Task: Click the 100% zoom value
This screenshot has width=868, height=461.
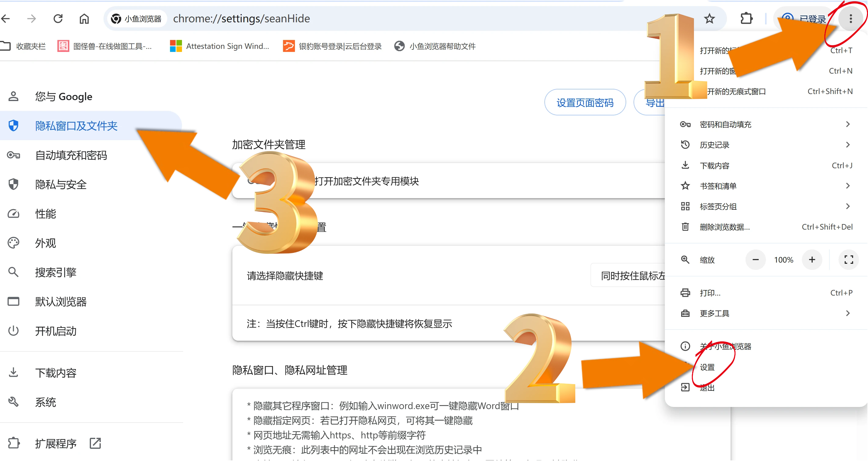Action: (783, 260)
